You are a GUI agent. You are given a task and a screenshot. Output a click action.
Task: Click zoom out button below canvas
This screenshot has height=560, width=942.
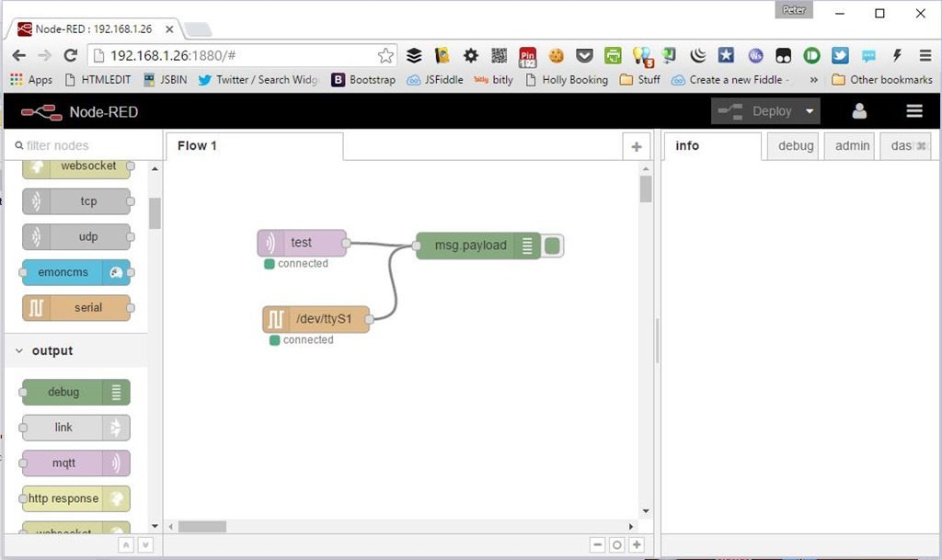pyautogui.click(x=598, y=544)
